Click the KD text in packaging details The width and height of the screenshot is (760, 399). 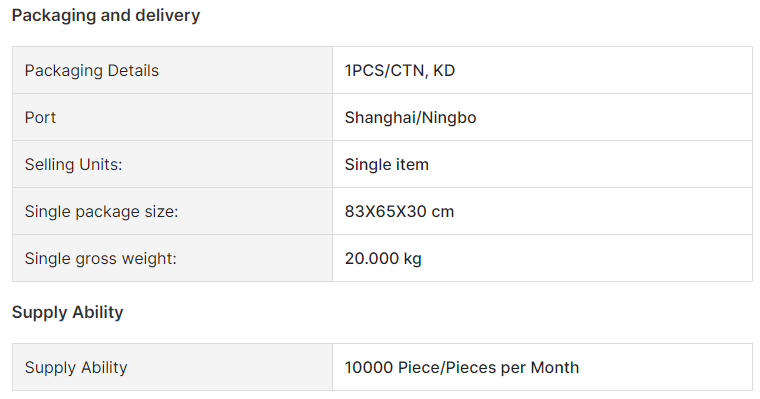coord(444,70)
